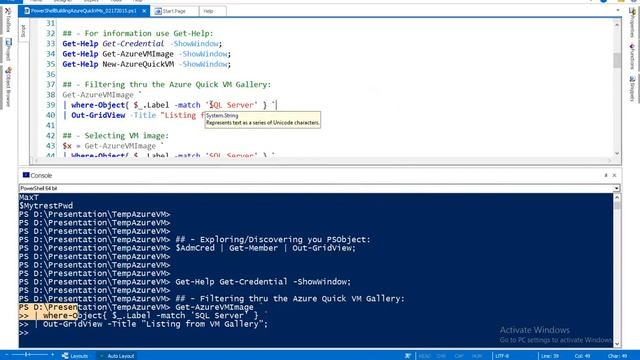Click Out-GridView on line 40
Screen dimensions: 640x360
pos(98,115)
